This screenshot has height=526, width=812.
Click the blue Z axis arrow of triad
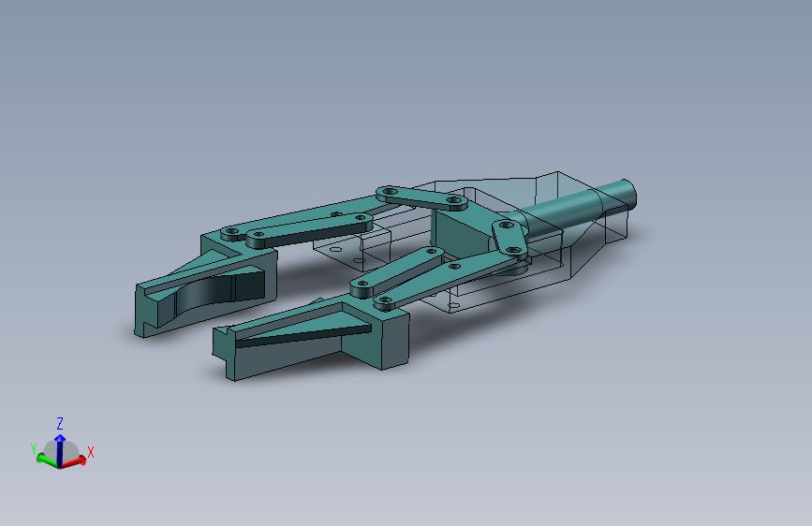pos(60,449)
